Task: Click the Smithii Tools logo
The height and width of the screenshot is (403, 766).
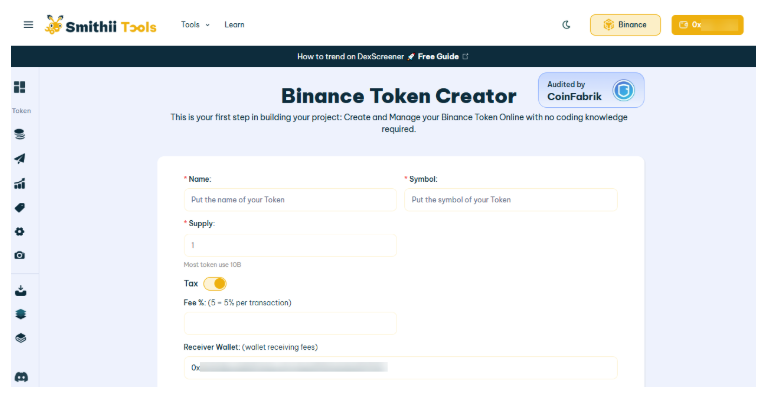Action: [x=101, y=25]
